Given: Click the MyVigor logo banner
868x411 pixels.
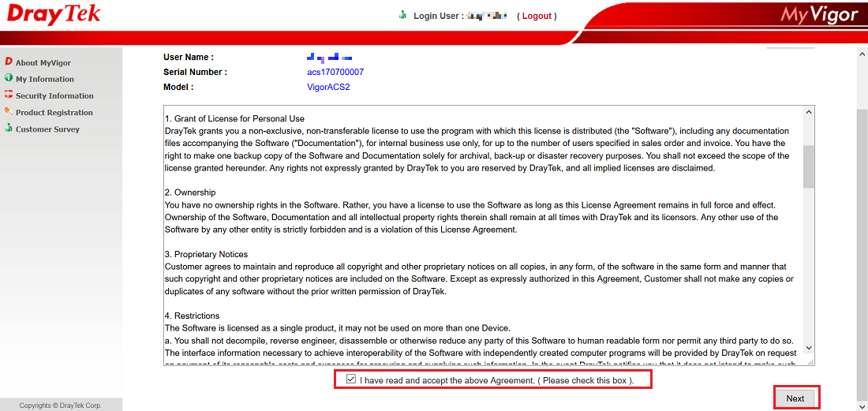Looking at the screenshot, I should 819,15.
